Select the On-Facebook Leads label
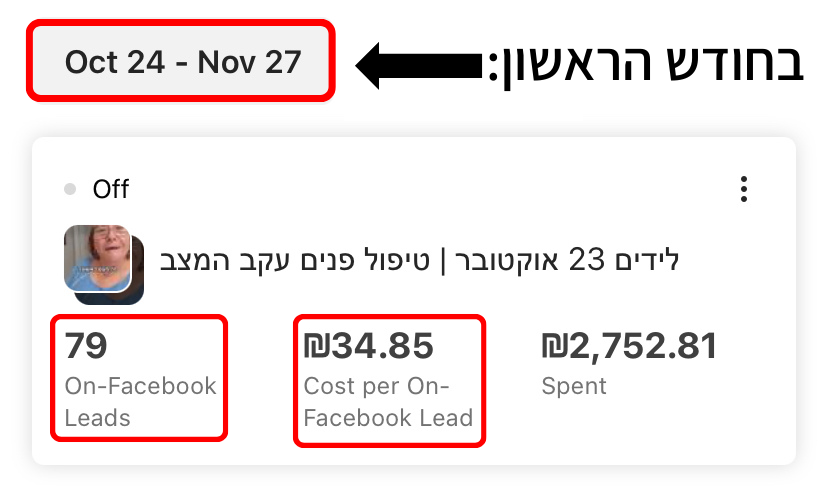 [140, 402]
